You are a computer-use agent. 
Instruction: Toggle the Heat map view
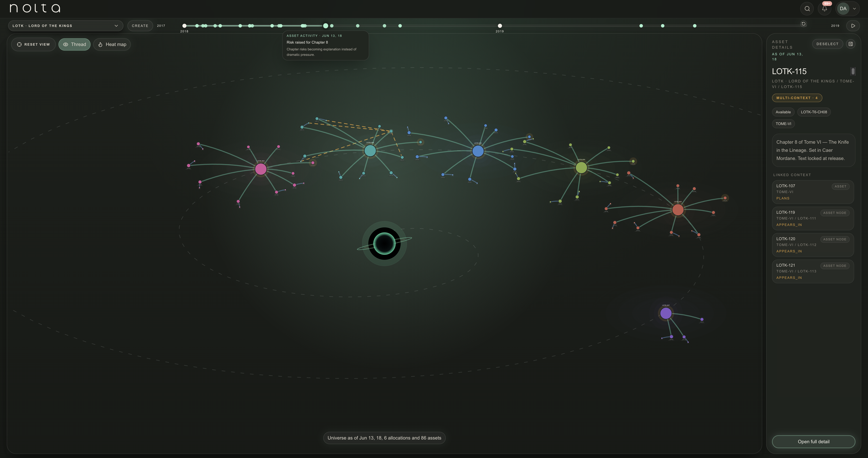pos(112,44)
